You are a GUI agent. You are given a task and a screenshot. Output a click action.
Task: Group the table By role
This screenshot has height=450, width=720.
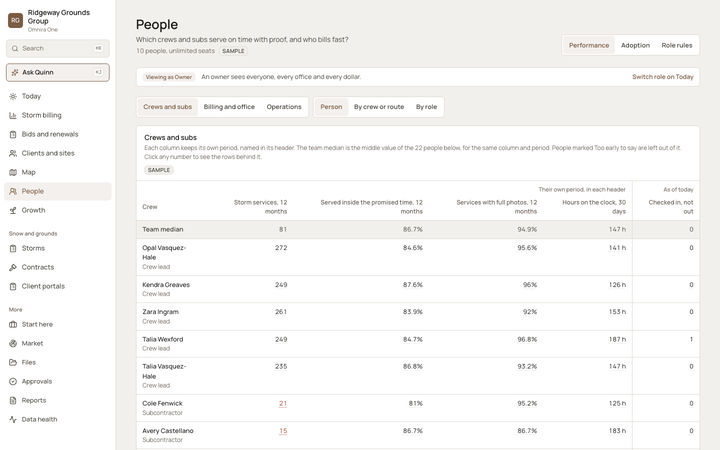click(426, 107)
